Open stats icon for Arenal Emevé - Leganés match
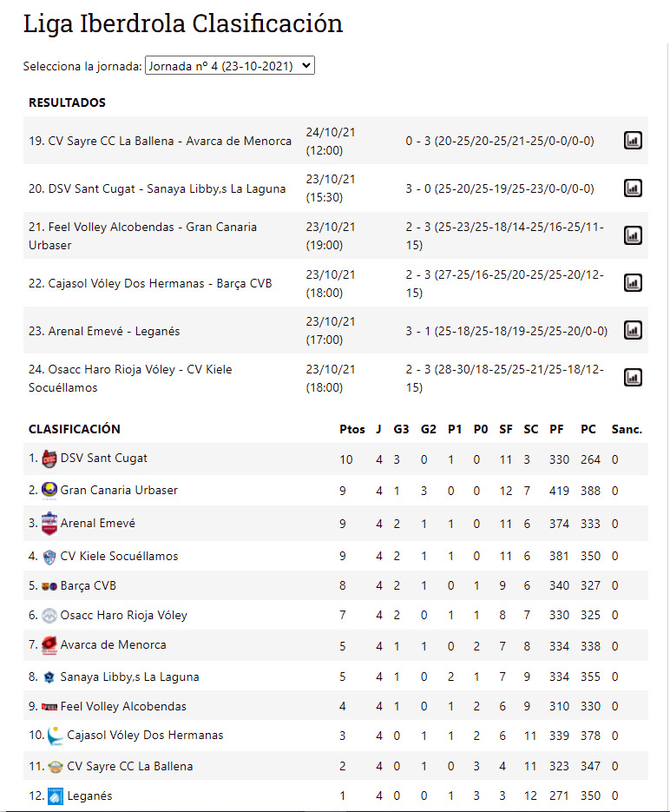Image resolution: width=670 pixels, height=812 pixels. pos(633,330)
